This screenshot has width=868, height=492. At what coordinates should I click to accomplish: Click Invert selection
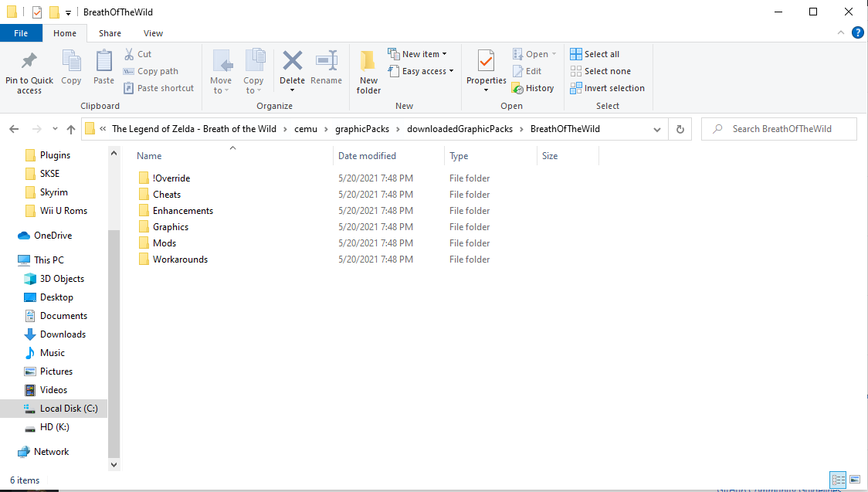[607, 87]
